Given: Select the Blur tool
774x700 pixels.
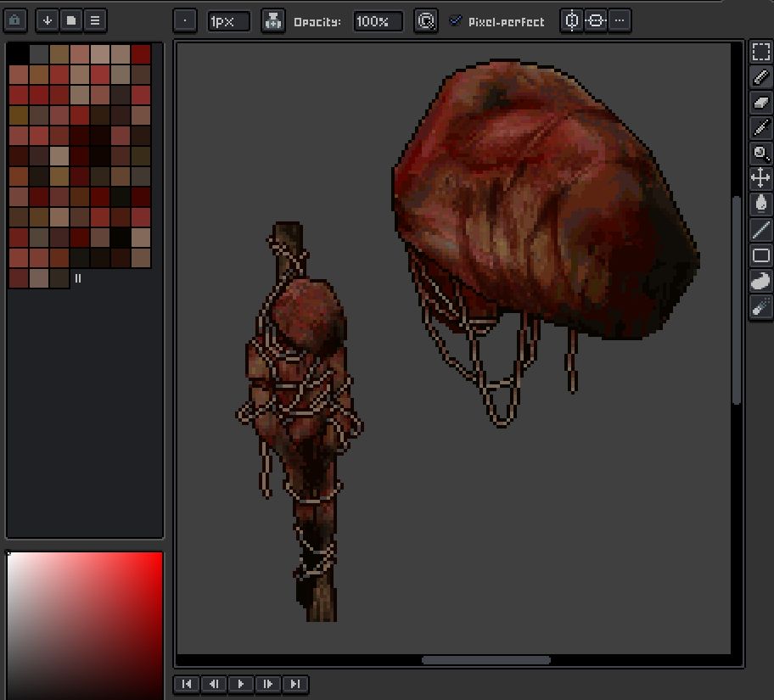Looking at the screenshot, I should tap(760, 307).
